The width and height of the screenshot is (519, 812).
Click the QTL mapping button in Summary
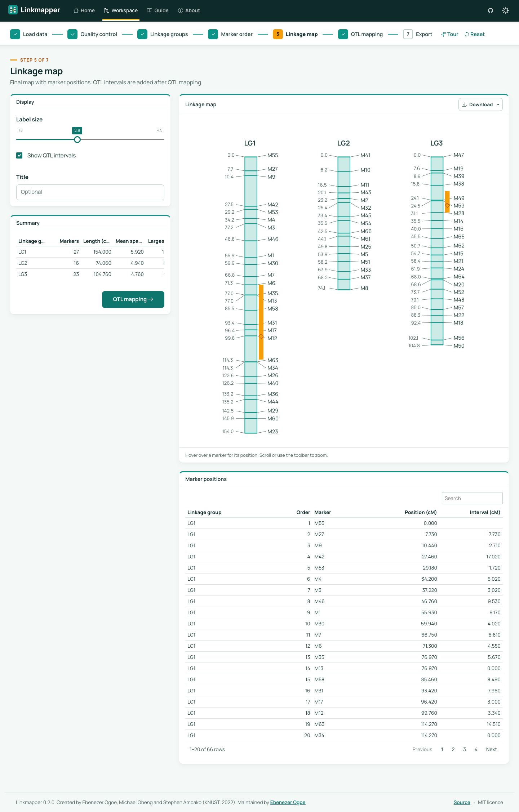[x=133, y=299]
